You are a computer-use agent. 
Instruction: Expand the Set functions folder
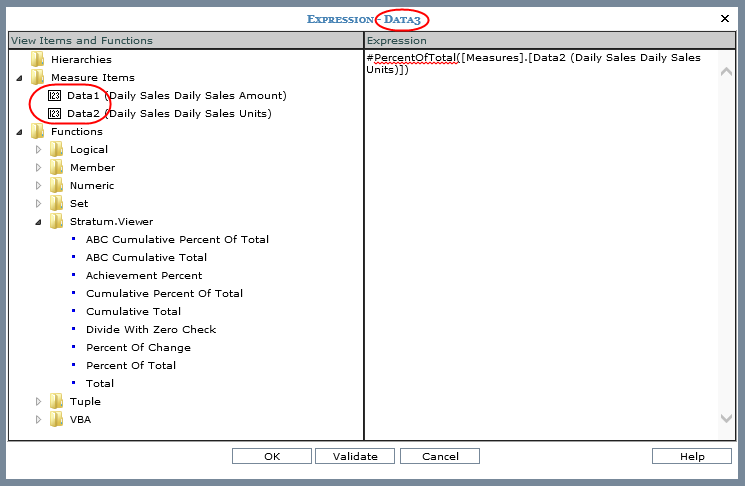38,204
